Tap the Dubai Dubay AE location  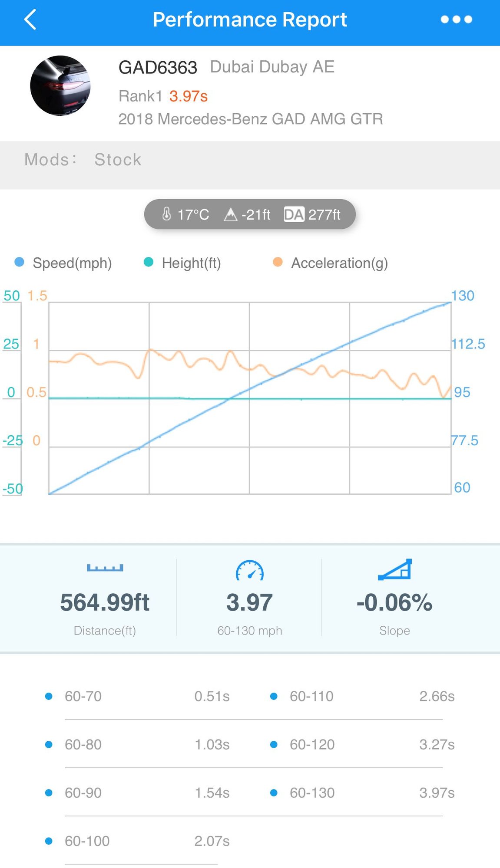272,67
